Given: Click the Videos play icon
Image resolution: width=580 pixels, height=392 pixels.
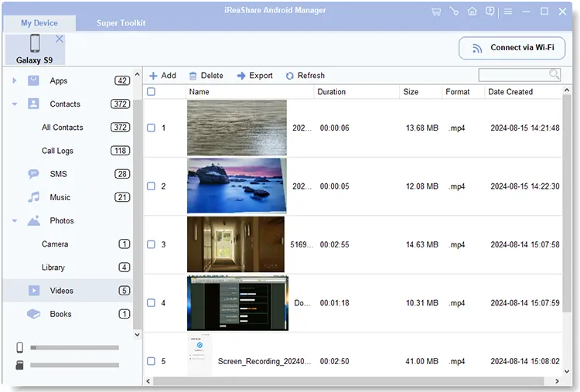Looking at the screenshot, I should 34,291.
